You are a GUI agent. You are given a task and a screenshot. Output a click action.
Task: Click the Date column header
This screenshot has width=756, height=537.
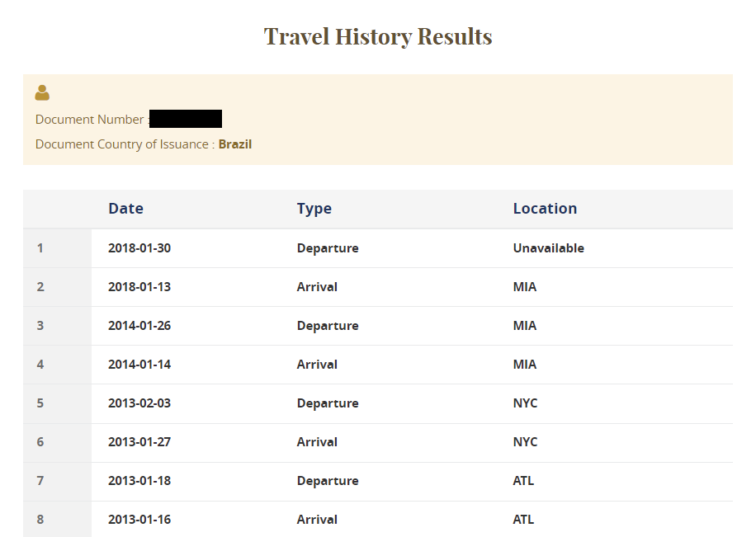click(125, 209)
